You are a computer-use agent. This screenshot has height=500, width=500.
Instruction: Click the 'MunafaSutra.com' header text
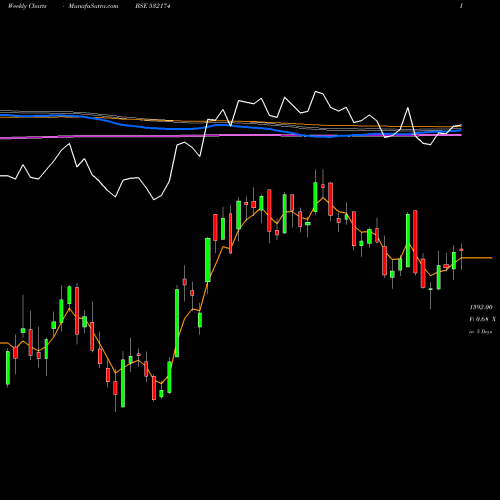[93, 6]
